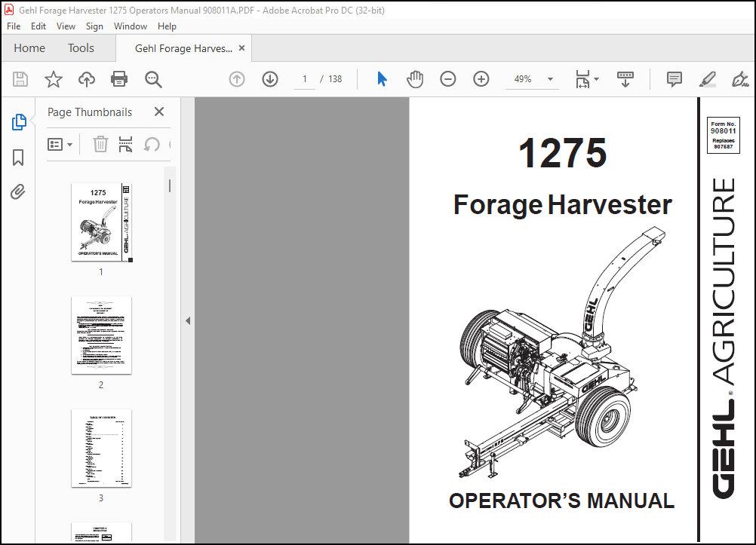Screen dimensions: 756x545
Task: Open the Window menu
Action: (131, 26)
